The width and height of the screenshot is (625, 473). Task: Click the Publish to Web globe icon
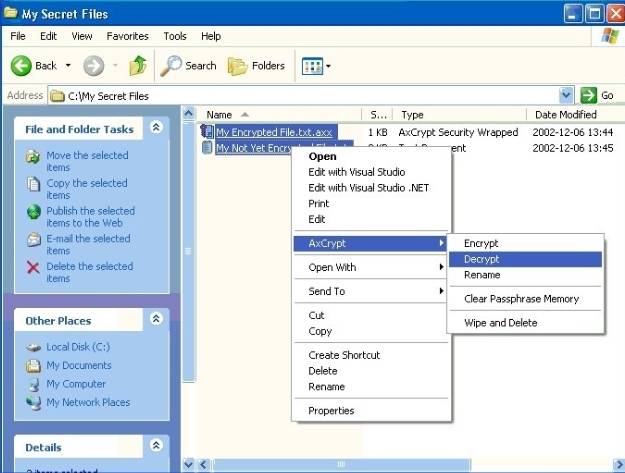tap(33, 212)
